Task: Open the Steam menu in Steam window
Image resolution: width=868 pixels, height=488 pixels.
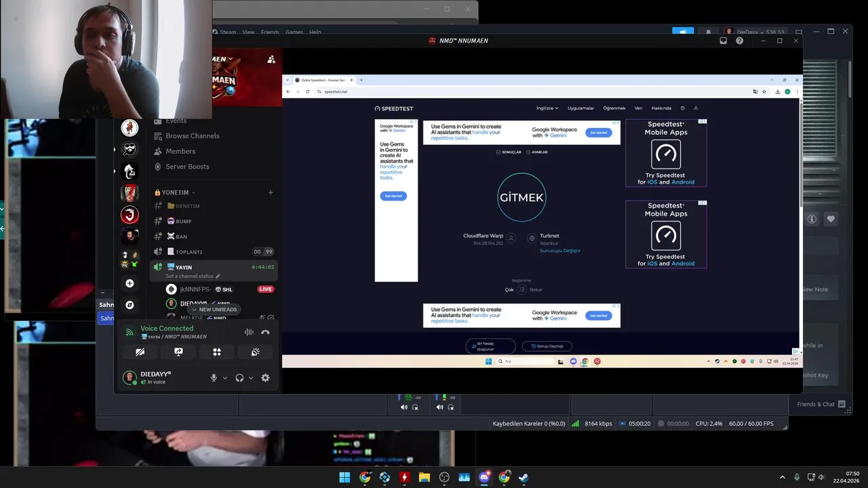Action: [x=228, y=32]
